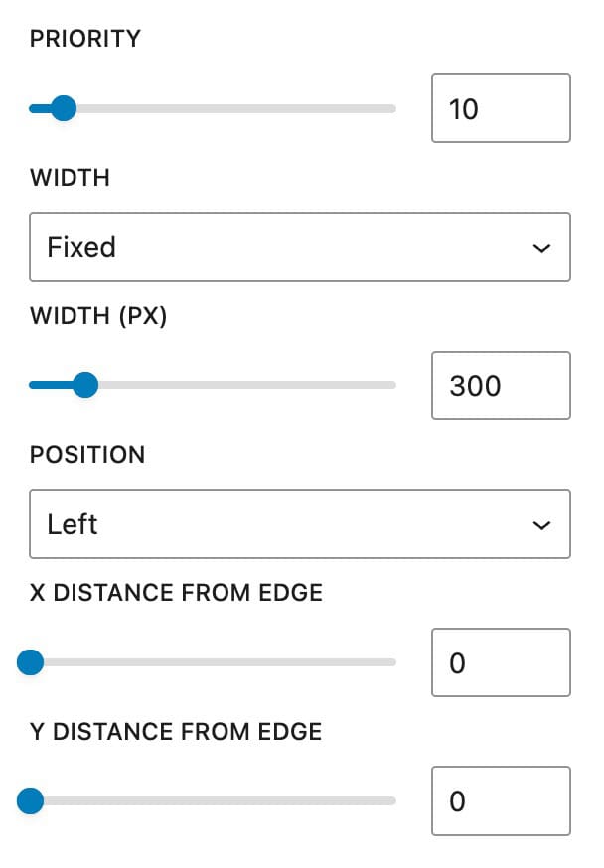Click the POSITION label
This screenshot has height=868, width=604.
click(88, 454)
